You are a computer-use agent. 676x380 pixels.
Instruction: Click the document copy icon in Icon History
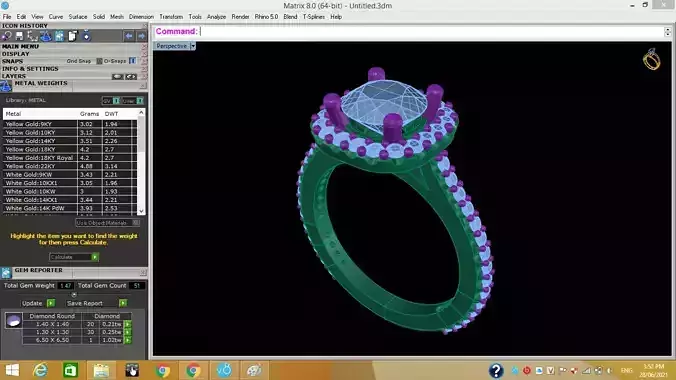[x=72, y=36]
